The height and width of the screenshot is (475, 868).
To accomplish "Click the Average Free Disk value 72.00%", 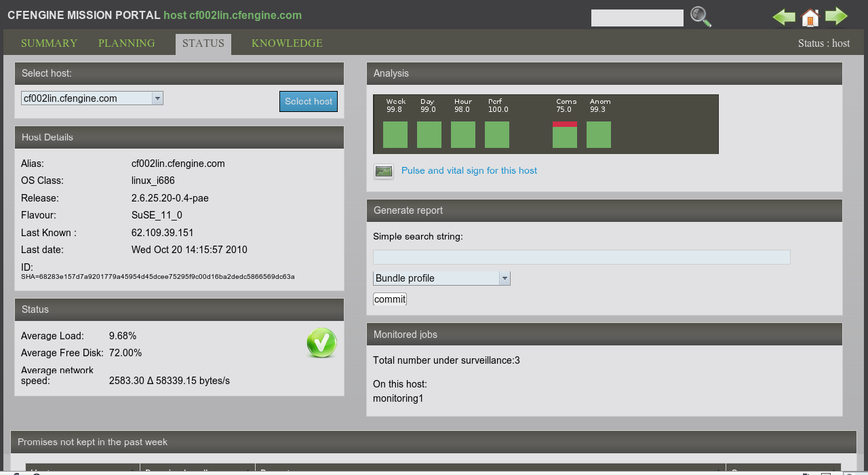I will point(125,353).
